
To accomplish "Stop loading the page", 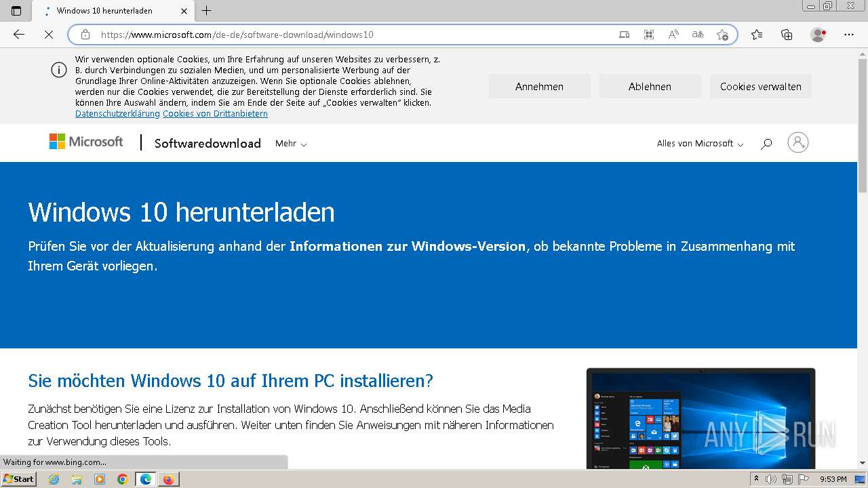I will [x=49, y=35].
